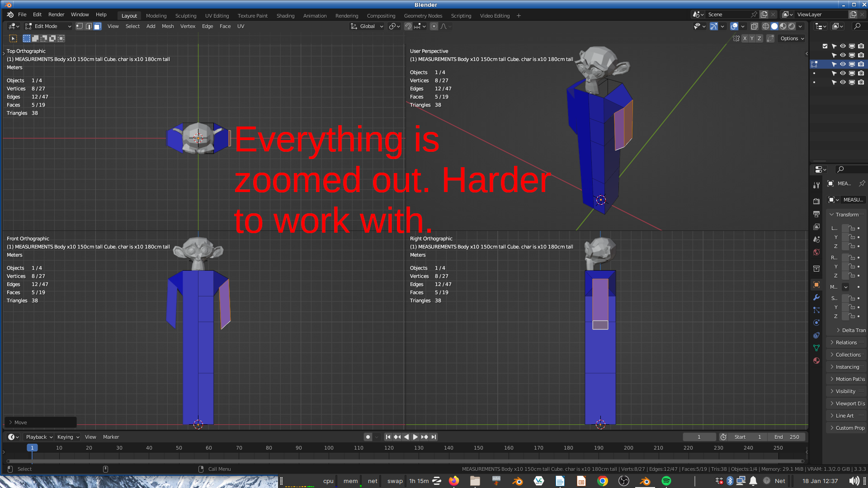Switch to wireframe viewport shading

[x=765, y=26]
